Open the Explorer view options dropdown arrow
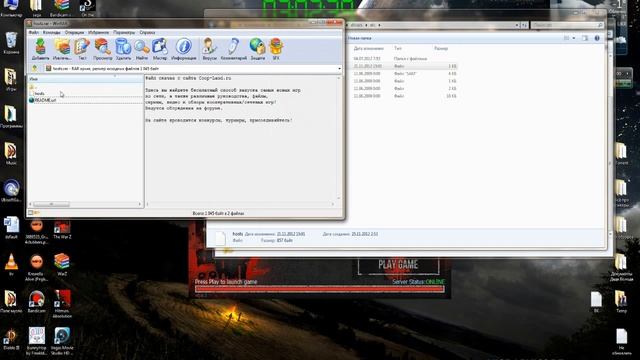640x360 pixels. [x=573, y=38]
